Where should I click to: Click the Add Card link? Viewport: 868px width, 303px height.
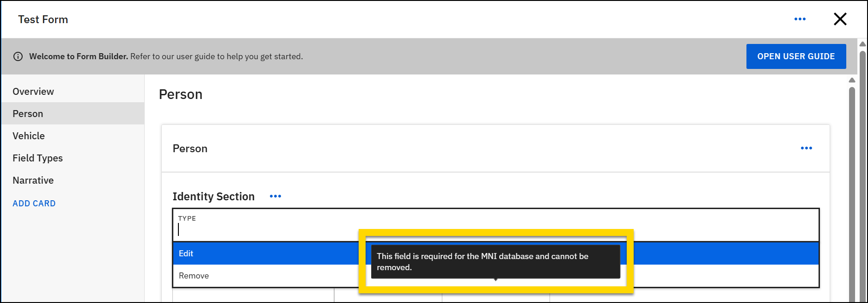pyautogui.click(x=34, y=204)
